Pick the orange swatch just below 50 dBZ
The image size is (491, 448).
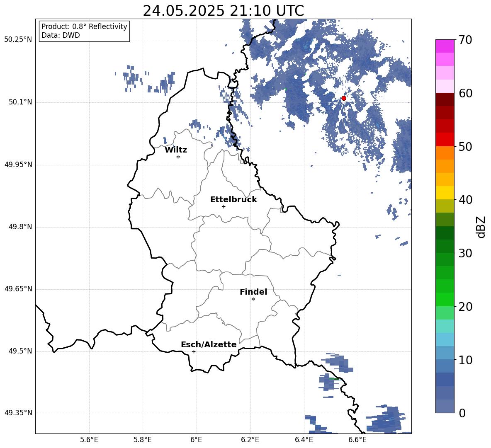tap(445, 153)
